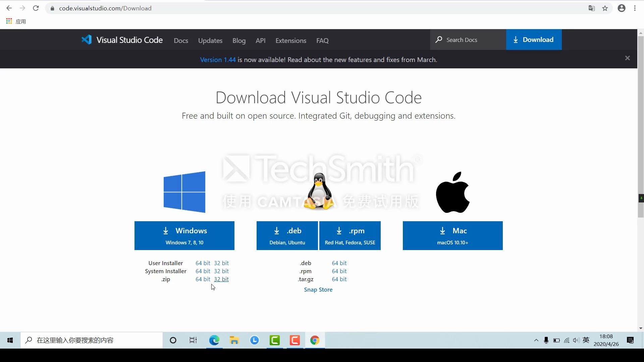Open the Updates page
Screen dimensions: 644x362
point(210,40)
